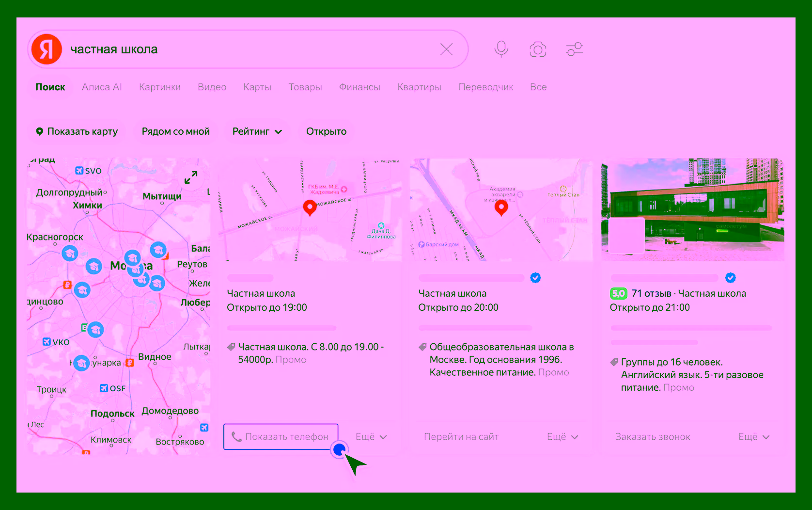Open image search via camera icon
This screenshot has height=510, width=812.
pos(538,49)
